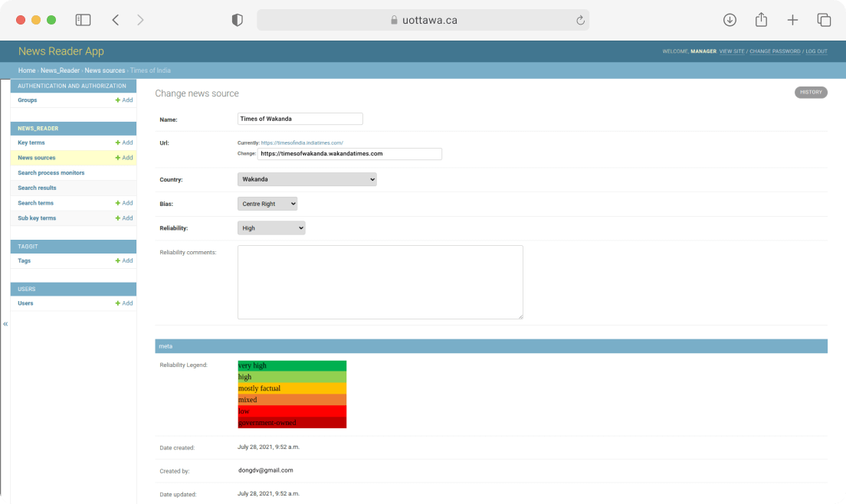Screen dimensions: 846x504
Task: Click the Change Password link
Action: pos(775,52)
